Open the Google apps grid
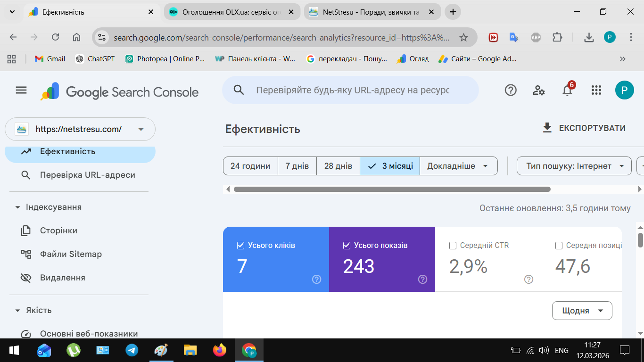This screenshot has height=362, width=644. coord(596,90)
